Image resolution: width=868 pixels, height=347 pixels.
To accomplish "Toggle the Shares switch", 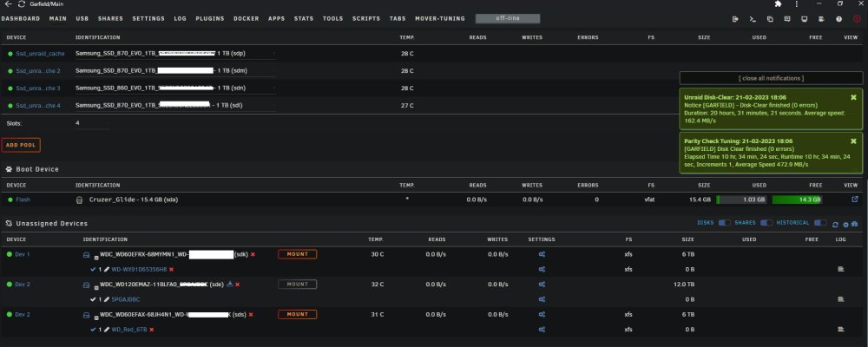I will (x=766, y=223).
